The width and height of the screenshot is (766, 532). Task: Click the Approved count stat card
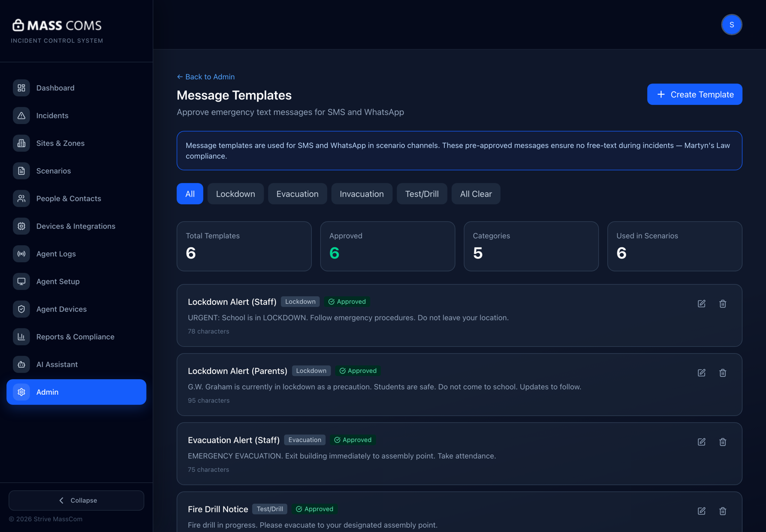click(388, 246)
